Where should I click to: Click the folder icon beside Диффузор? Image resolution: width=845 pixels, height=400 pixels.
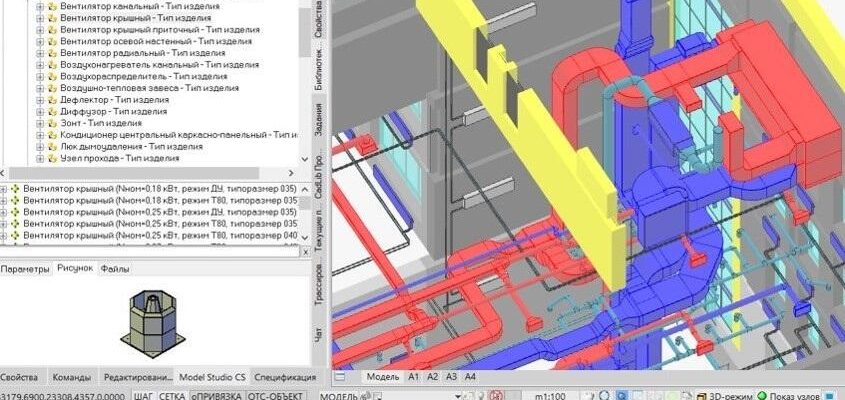(x=51, y=113)
